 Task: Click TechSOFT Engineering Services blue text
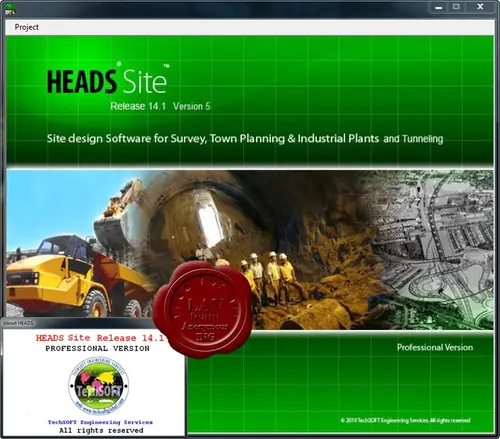(x=100, y=422)
